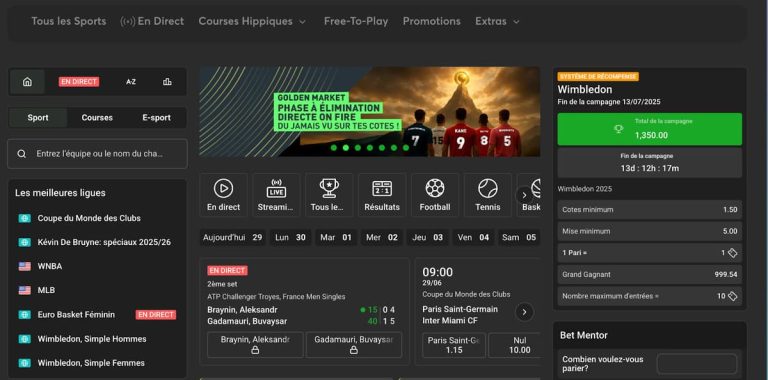Switch sidebar to E-sport mode
768x380 pixels.
click(x=156, y=118)
